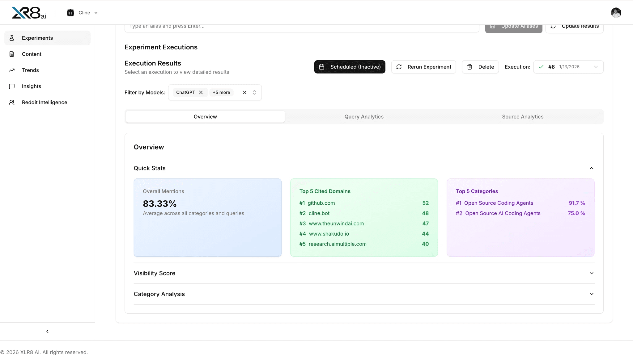This screenshot has width=633, height=364.
Task: Expand the Visibility Score section
Action: click(x=591, y=273)
